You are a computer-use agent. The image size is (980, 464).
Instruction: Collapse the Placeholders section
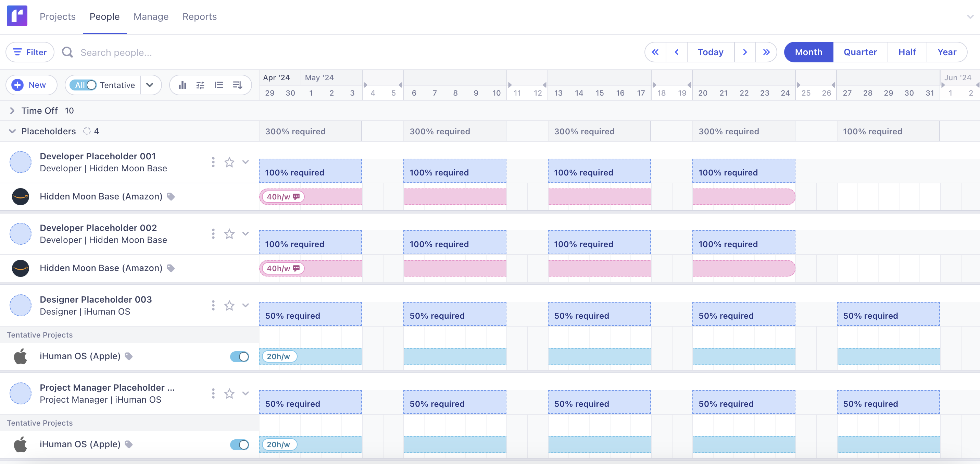[12, 131]
